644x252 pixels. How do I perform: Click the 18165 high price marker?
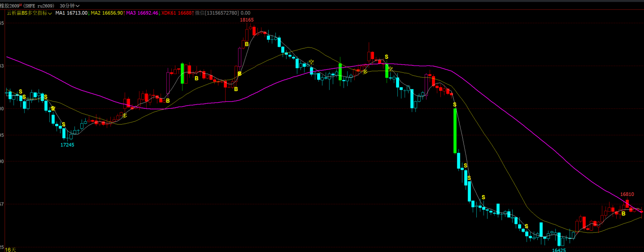(x=247, y=19)
